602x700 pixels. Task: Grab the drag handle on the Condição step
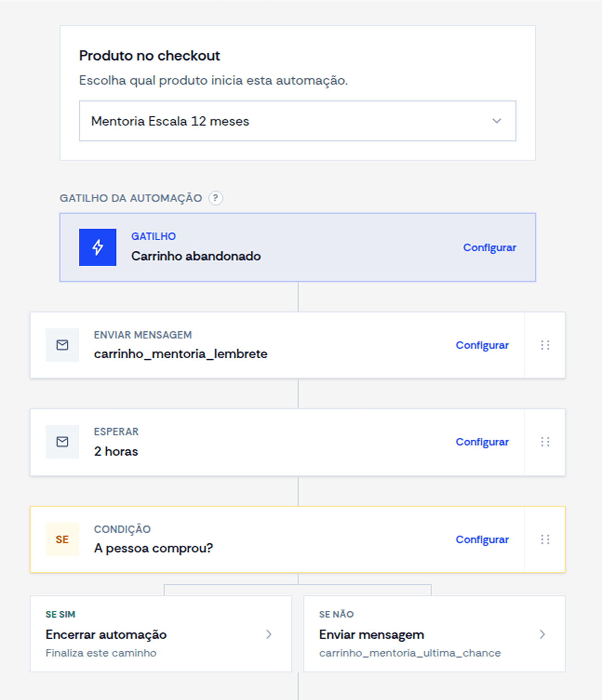pos(545,539)
